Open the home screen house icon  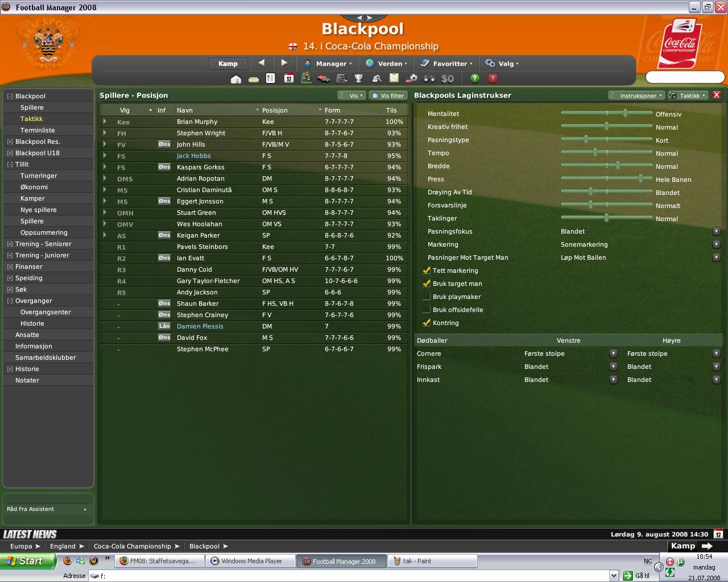[236, 79]
